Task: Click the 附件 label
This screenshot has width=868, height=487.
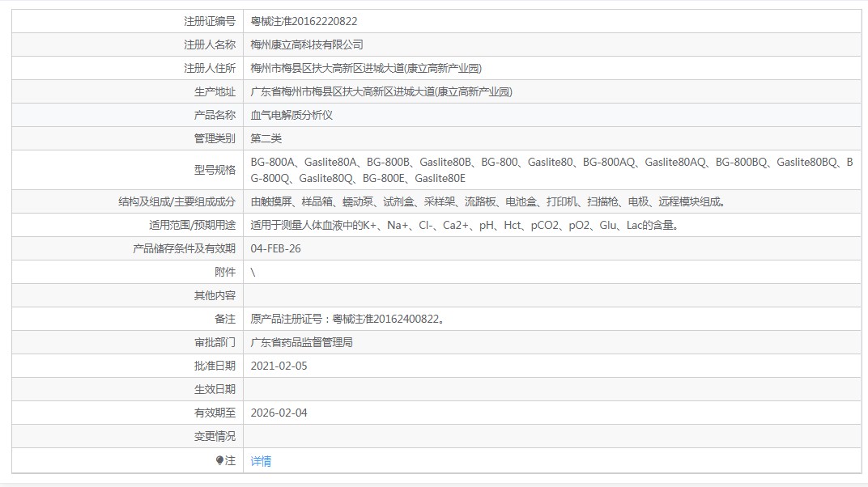Action: tap(225, 272)
